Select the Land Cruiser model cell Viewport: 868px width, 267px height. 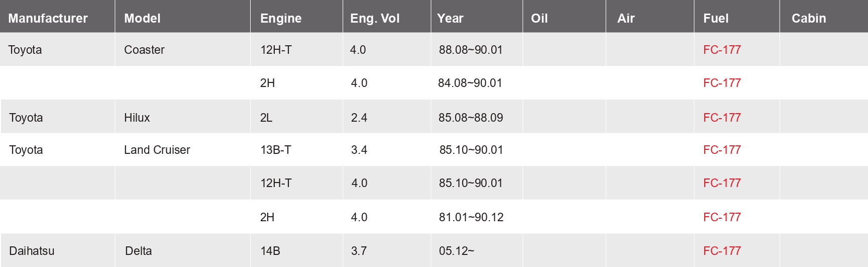[x=157, y=150]
